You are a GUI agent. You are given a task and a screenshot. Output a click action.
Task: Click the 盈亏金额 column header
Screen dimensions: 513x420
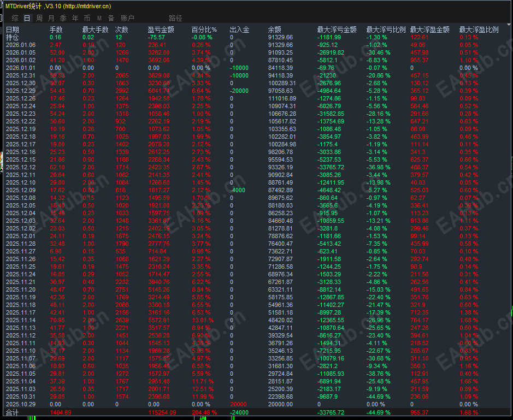[161, 30]
